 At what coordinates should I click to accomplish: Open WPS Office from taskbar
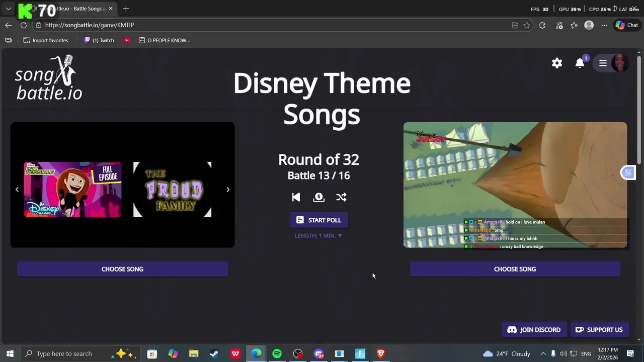(x=235, y=353)
